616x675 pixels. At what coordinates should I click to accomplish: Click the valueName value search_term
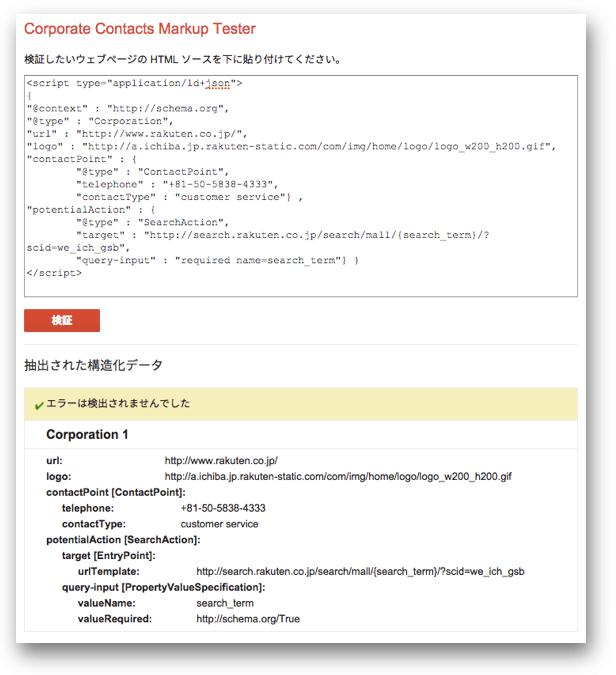click(x=225, y=603)
